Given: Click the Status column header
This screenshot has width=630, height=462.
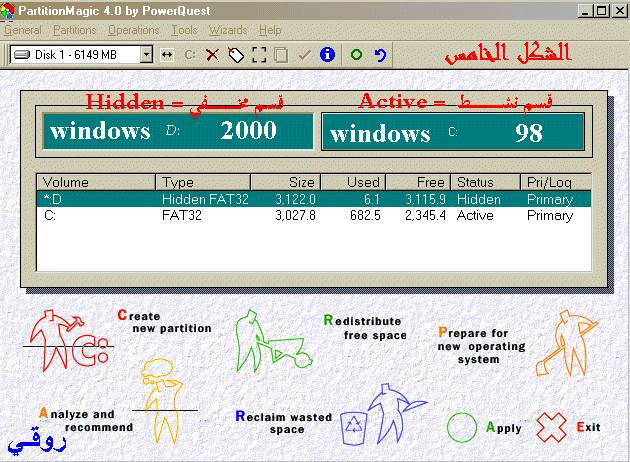Looking at the screenshot, I should point(485,182).
